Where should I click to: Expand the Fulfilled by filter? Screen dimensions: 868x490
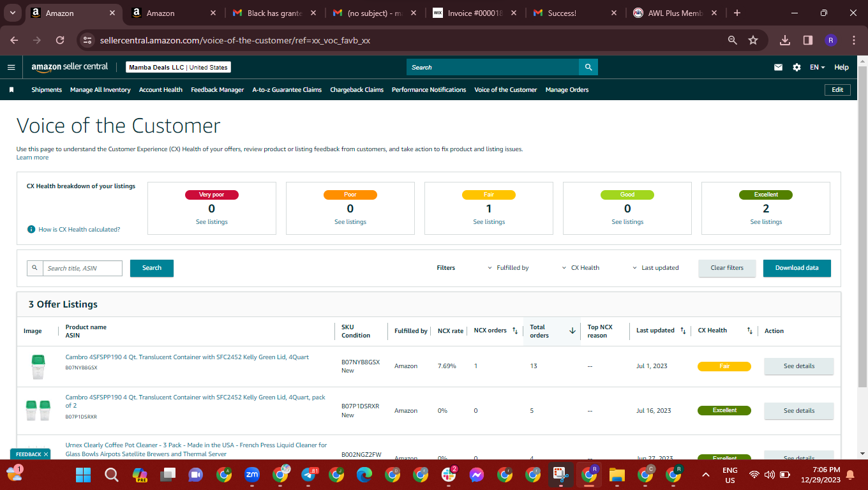(508, 268)
